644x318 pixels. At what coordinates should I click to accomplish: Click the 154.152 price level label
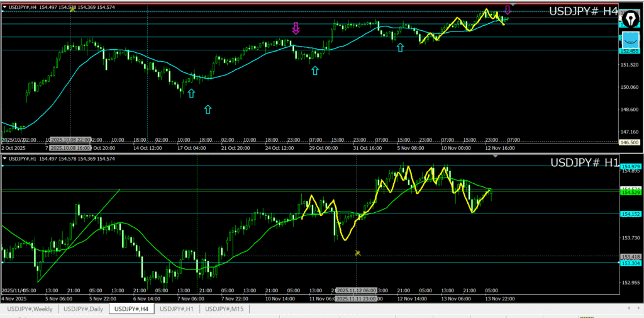tap(630, 214)
